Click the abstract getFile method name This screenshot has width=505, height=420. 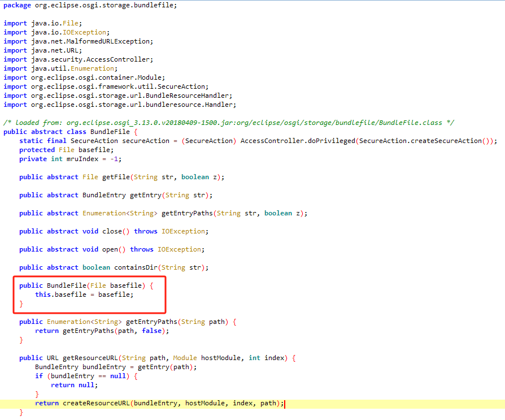pyautogui.click(x=116, y=176)
